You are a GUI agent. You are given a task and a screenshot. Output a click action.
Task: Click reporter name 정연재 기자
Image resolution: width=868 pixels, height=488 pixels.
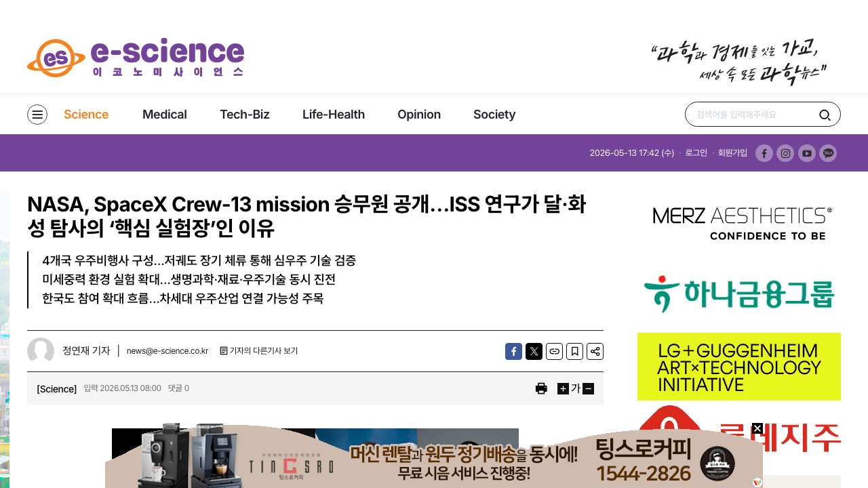click(86, 351)
